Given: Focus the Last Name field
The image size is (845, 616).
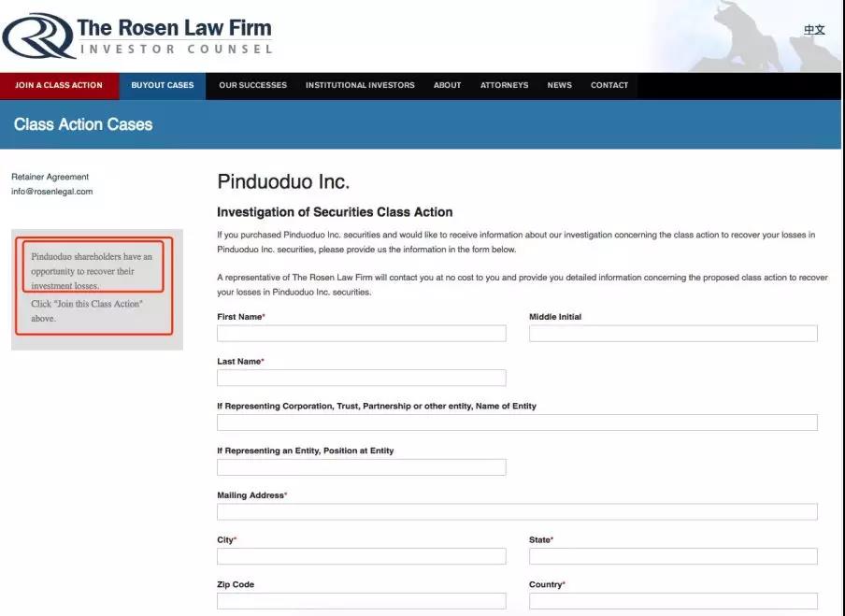Looking at the screenshot, I should (x=362, y=378).
